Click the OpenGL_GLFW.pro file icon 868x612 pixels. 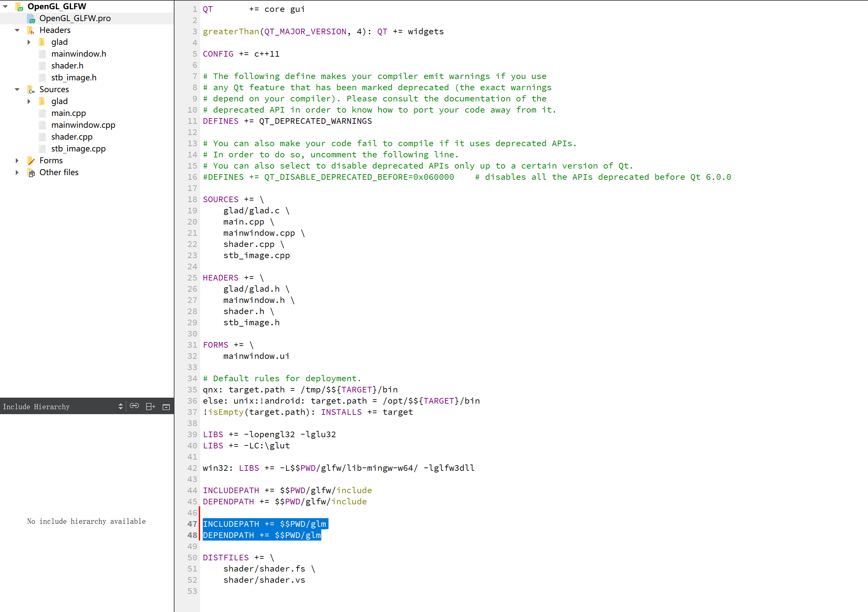(x=31, y=18)
